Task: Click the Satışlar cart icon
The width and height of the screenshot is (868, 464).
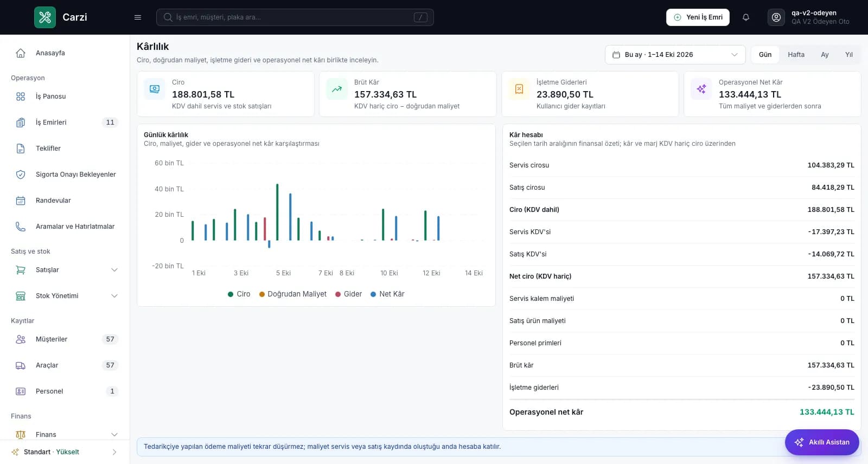Action: pyautogui.click(x=21, y=270)
